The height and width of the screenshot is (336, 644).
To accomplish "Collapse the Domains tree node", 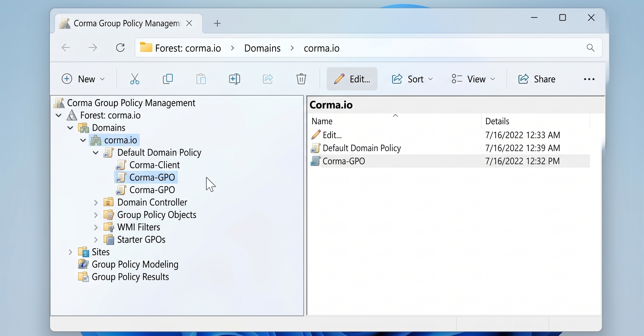I will [70, 128].
